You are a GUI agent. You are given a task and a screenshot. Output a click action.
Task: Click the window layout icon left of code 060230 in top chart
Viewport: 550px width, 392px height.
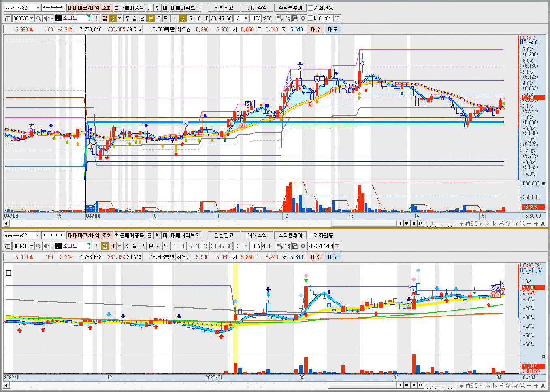click(7, 18)
